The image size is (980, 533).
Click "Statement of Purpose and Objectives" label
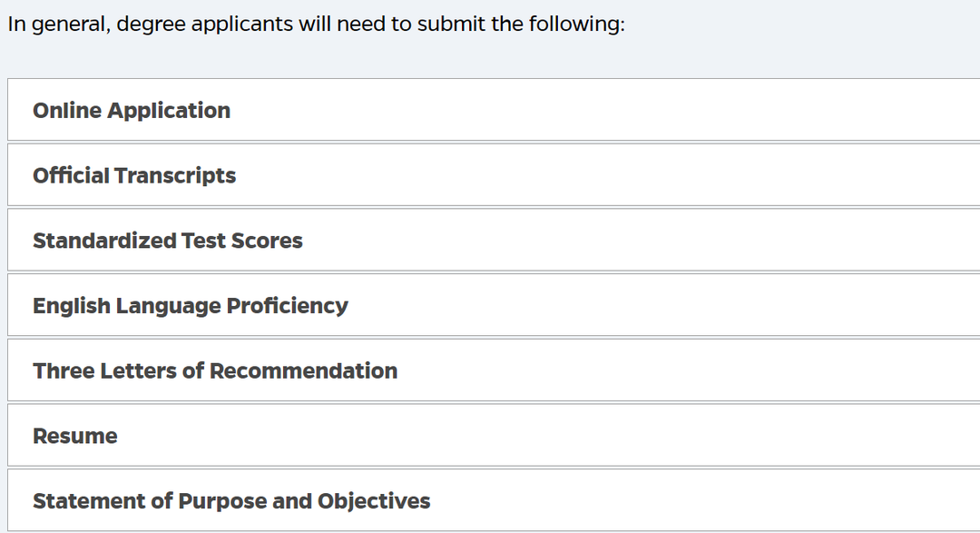(231, 501)
